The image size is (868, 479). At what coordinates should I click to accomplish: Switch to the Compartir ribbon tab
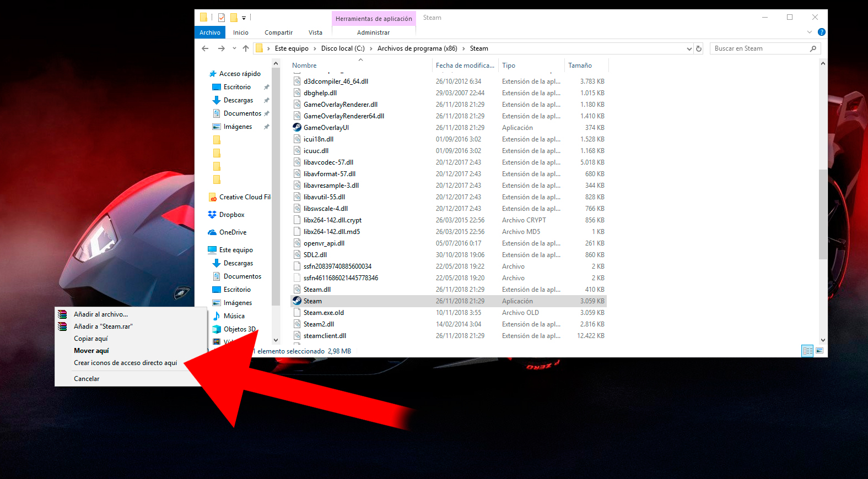[278, 32]
